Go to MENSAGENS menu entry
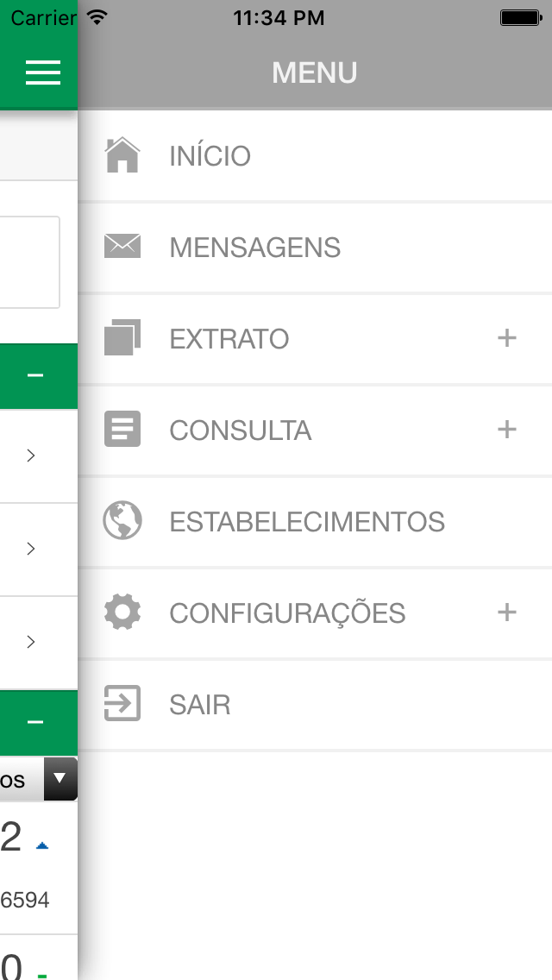The image size is (552, 980). click(255, 248)
